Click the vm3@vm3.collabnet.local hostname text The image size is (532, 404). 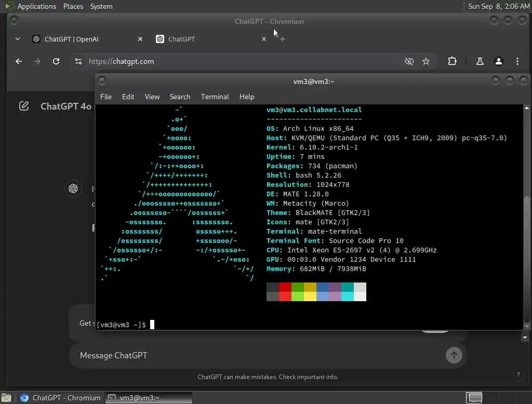coord(314,110)
